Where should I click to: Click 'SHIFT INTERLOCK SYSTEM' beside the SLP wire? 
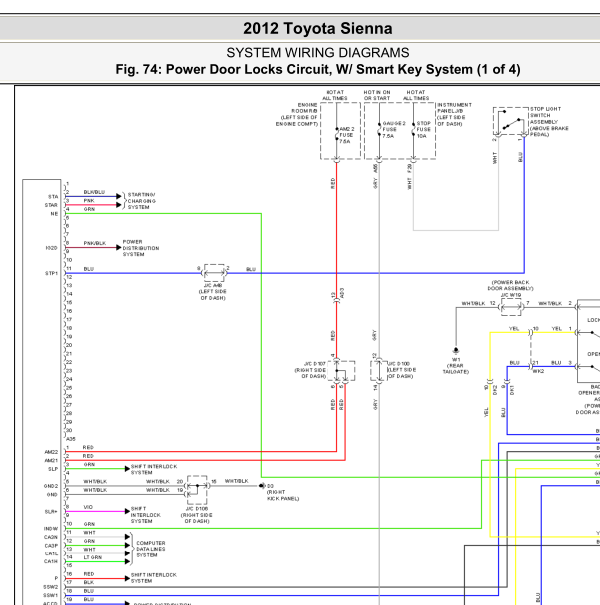[x=154, y=470]
